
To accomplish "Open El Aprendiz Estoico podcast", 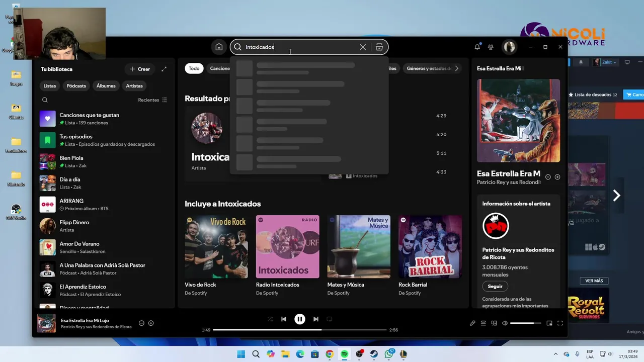I will [104, 290].
